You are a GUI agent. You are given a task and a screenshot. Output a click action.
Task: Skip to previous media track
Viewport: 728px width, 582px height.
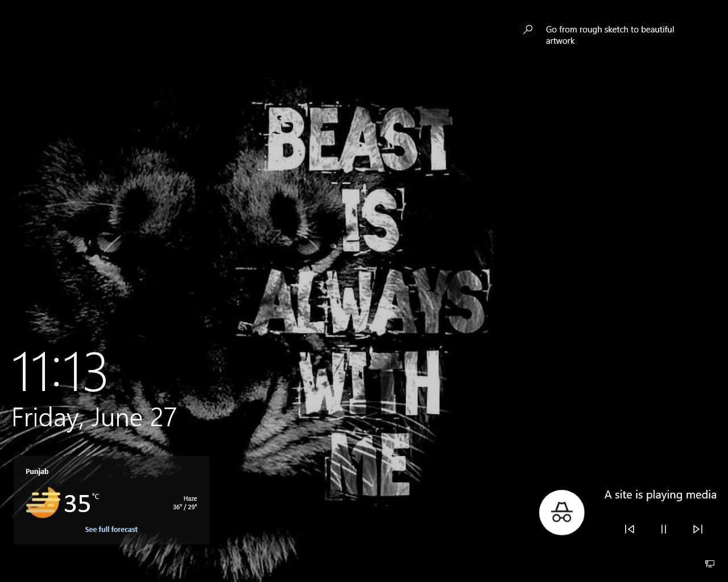[x=630, y=529]
